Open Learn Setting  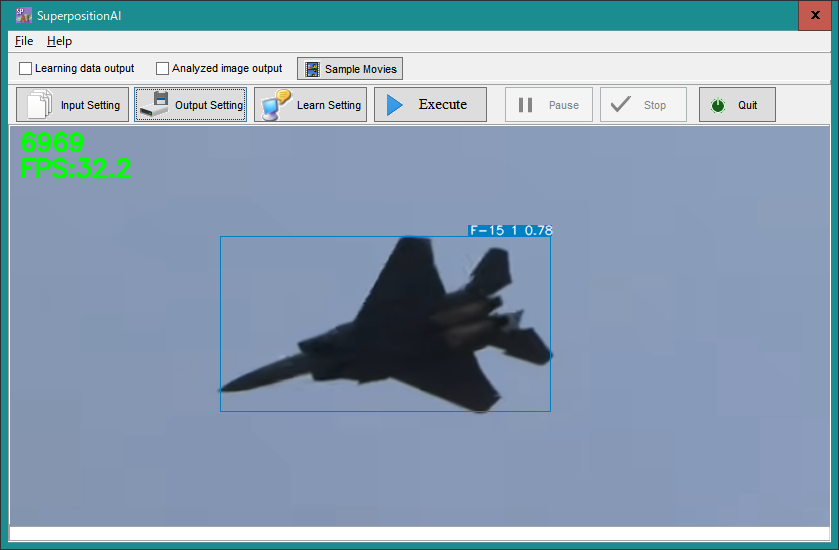pos(310,105)
